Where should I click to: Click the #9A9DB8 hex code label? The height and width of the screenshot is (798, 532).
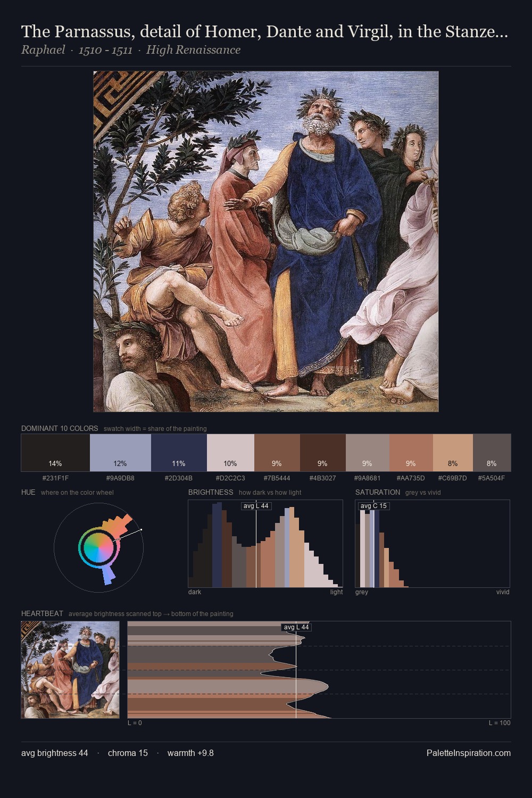(x=120, y=478)
